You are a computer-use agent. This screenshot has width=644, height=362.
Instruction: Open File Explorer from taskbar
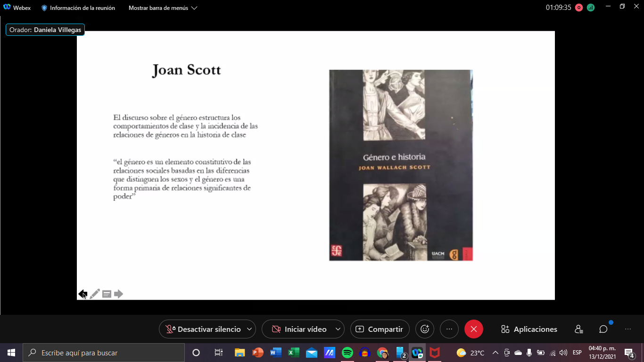coord(240,353)
